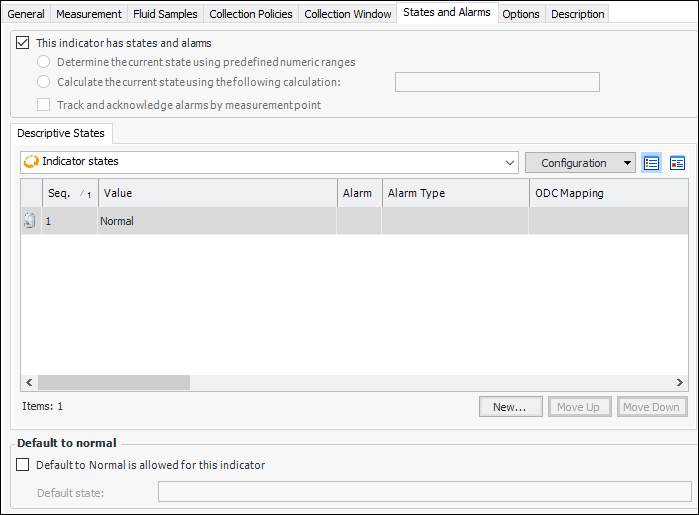The width and height of the screenshot is (699, 515).
Task: Switch to list view icon
Action: click(x=651, y=163)
